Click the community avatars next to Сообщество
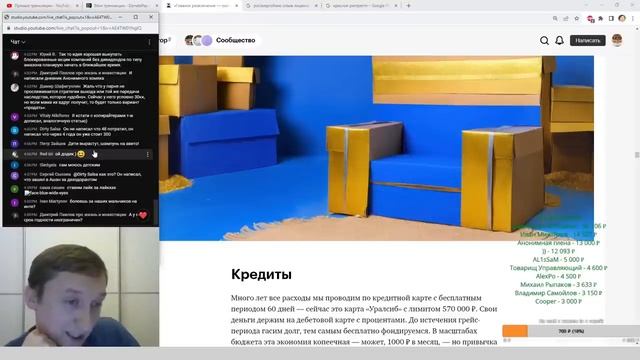This screenshot has height=360, width=640. coord(198,40)
